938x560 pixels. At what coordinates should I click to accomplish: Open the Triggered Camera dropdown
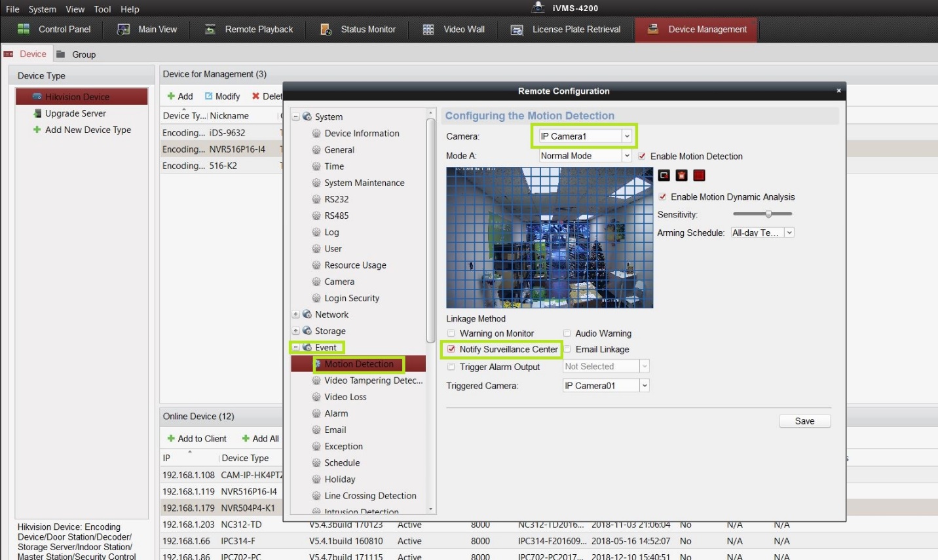click(606, 386)
